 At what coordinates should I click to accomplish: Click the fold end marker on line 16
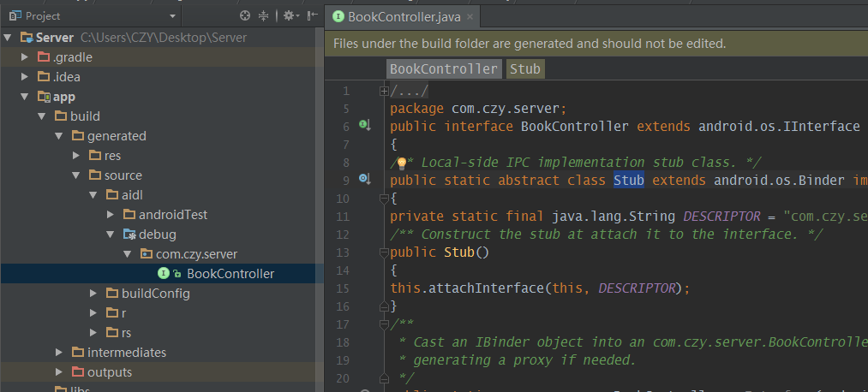pos(384,306)
